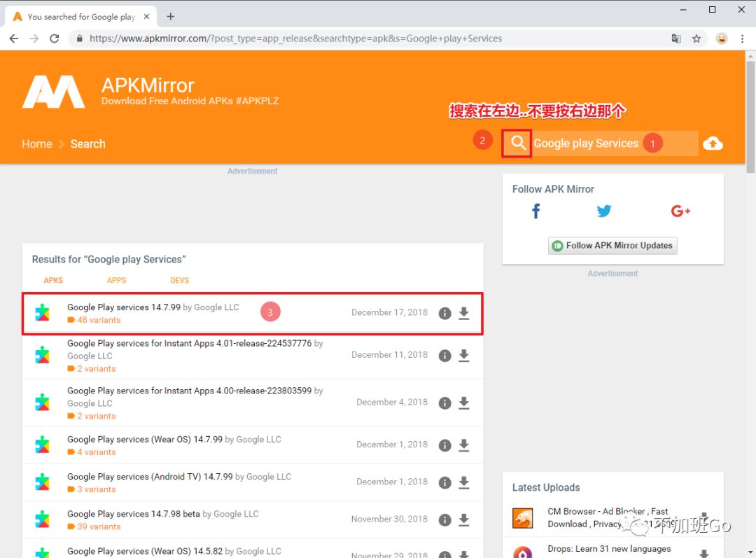Click the upload cloud icon
This screenshot has height=558, width=756.
(x=713, y=144)
